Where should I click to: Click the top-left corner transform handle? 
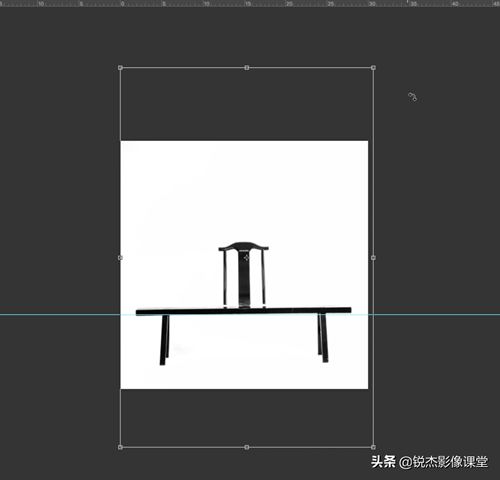coord(120,68)
